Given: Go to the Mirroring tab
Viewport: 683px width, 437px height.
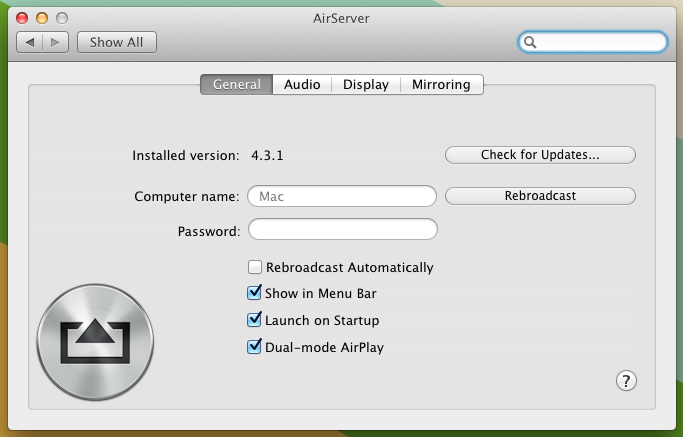Looking at the screenshot, I should (441, 85).
